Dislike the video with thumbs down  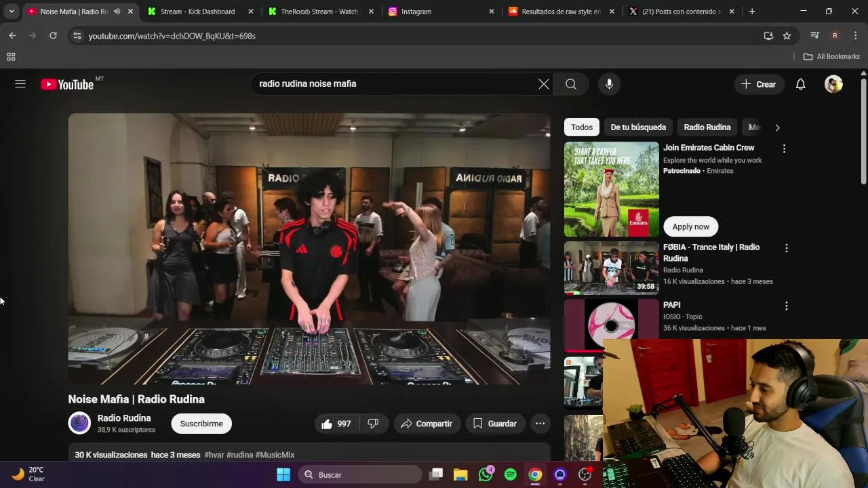372,424
